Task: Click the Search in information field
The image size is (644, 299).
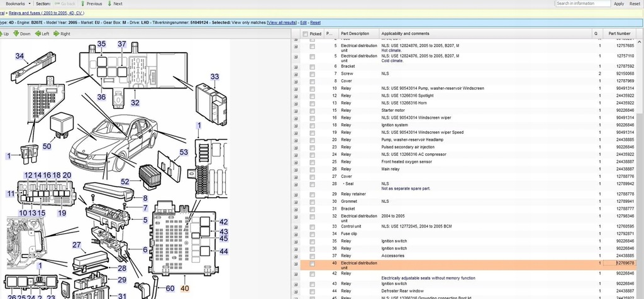Action: [582, 4]
